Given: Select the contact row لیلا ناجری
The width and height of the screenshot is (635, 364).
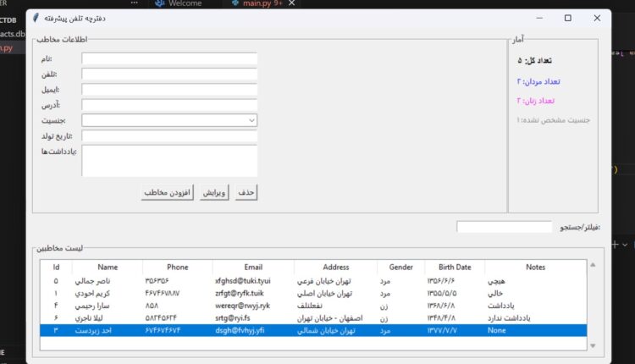Looking at the screenshot, I should (x=313, y=317).
